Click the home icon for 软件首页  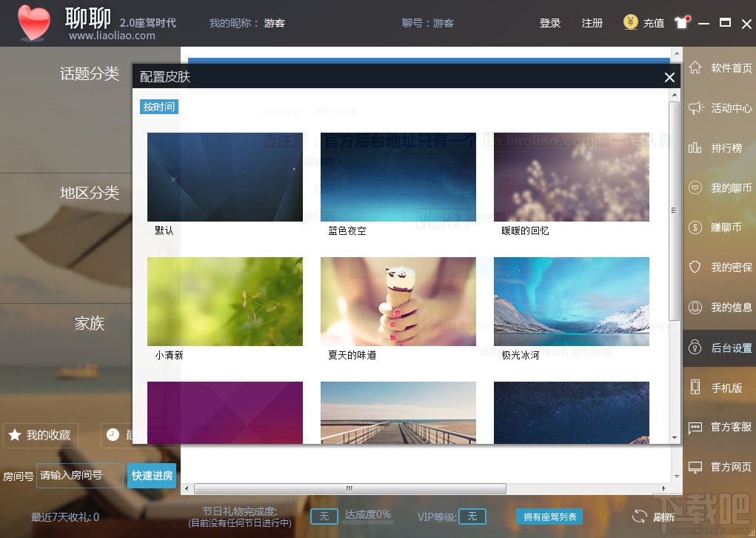695,67
